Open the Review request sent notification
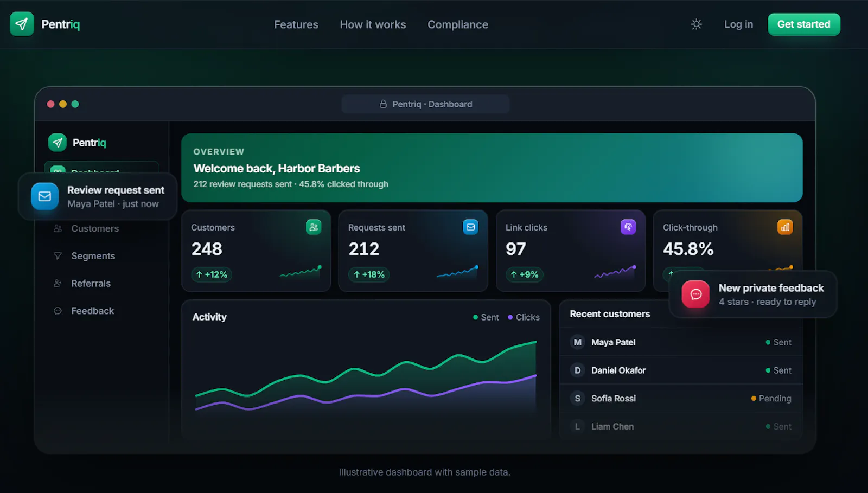Image resolution: width=868 pixels, height=493 pixels. 98,196
